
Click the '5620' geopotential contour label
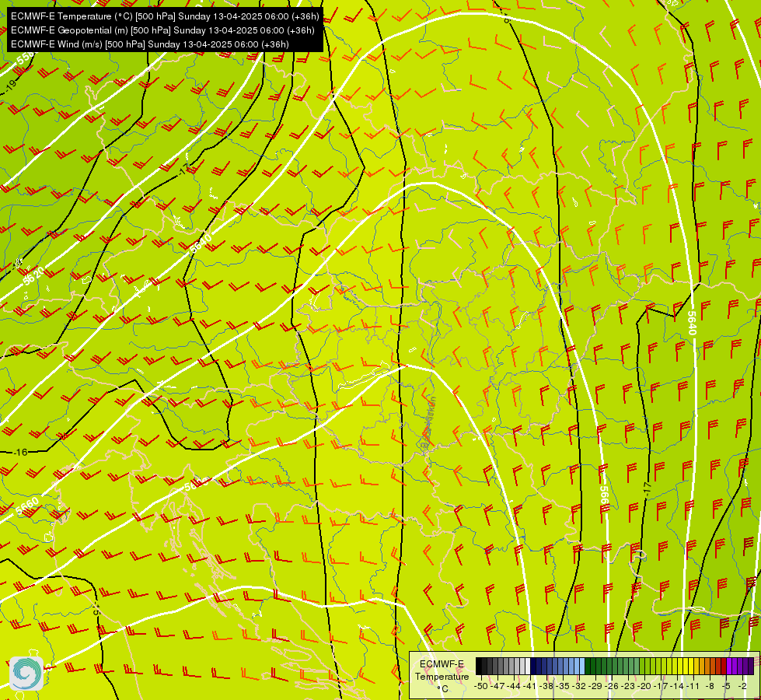tap(33, 278)
